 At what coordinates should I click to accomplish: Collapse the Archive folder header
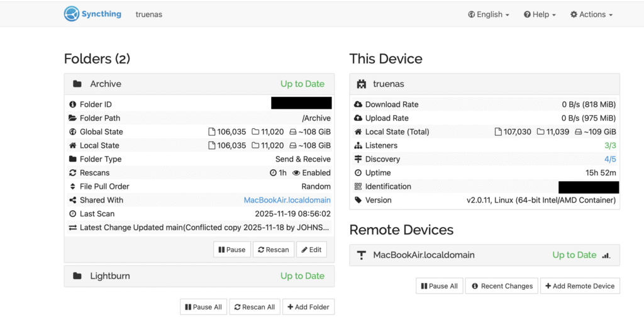coord(199,84)
